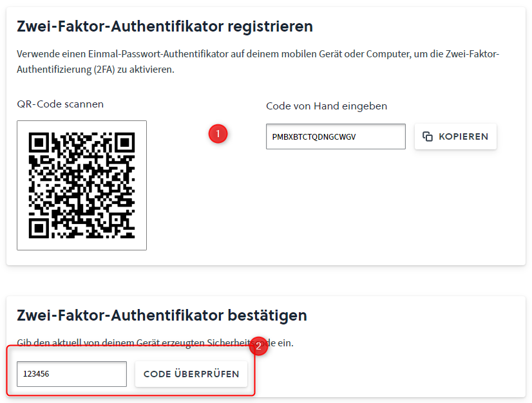Viewport: 532px width, 403px height.
Task: Click the 'Verwende einen Einmal-Passwort-Authentifikator' description text
Action: 258,61
